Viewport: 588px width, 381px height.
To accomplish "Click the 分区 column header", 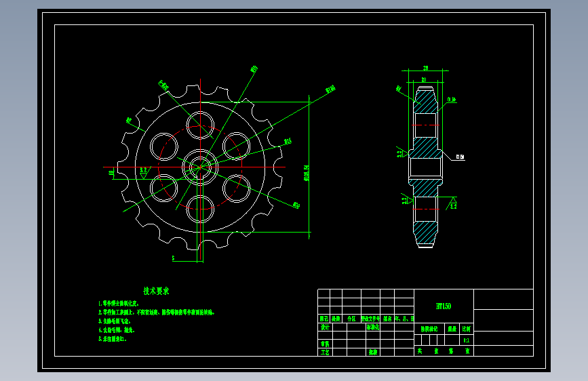I will [x=351, y=319].
